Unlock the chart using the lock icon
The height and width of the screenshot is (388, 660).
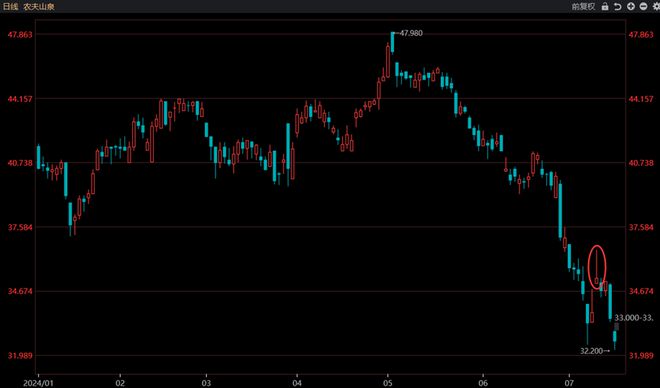605,6
